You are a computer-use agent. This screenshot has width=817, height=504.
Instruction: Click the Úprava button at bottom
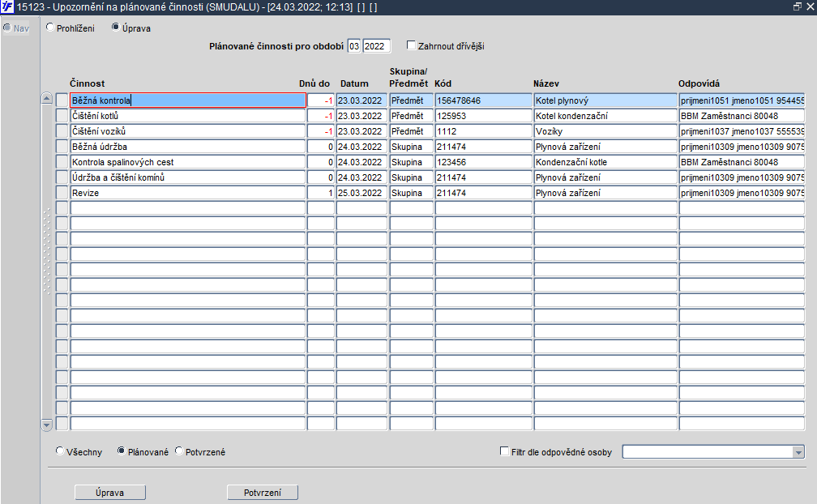[110, 493]
